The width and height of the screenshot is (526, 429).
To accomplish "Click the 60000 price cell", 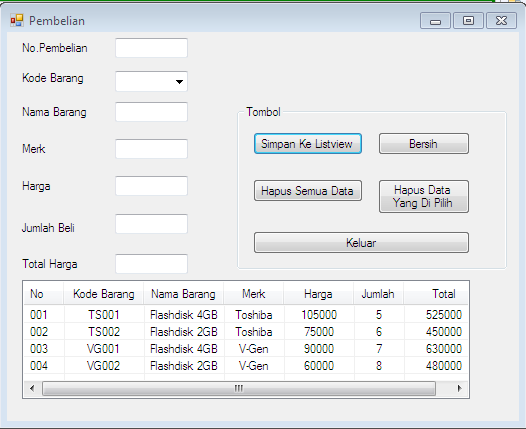I will [x=319, y=366].
